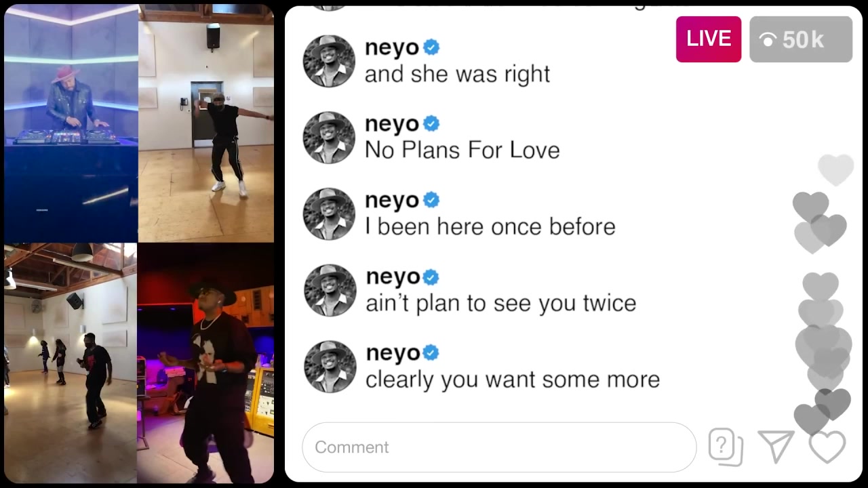Screen dimensions: 868x488
Task: Click verified badge next to 'and she was right'
Action: (431, 47)
